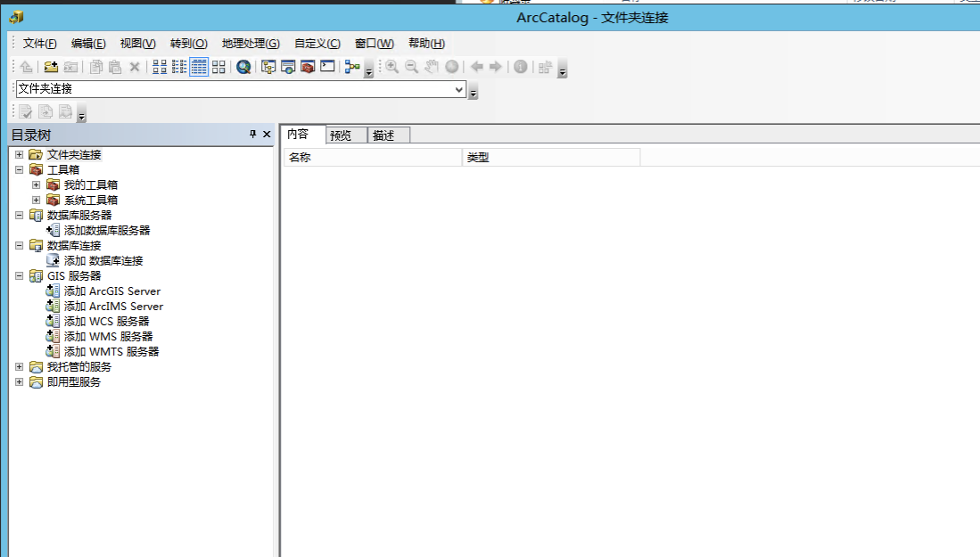Select 添加 WMS 服务器 item

[x=108, y=336]
